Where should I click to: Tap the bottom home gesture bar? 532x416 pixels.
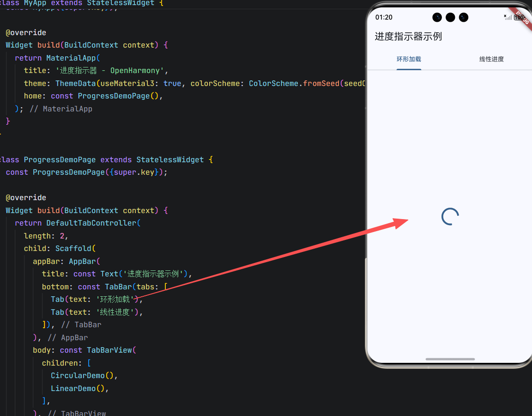click(x=450, y=359)
